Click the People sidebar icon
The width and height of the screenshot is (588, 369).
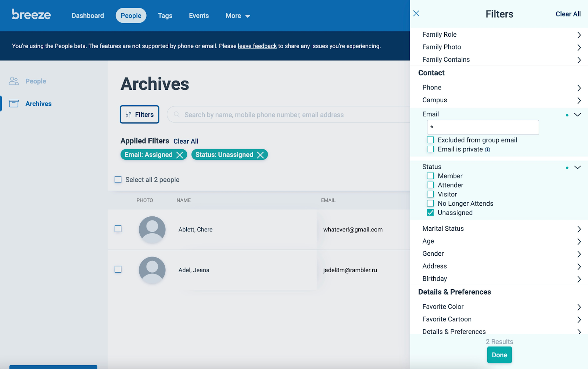point(14,81)
